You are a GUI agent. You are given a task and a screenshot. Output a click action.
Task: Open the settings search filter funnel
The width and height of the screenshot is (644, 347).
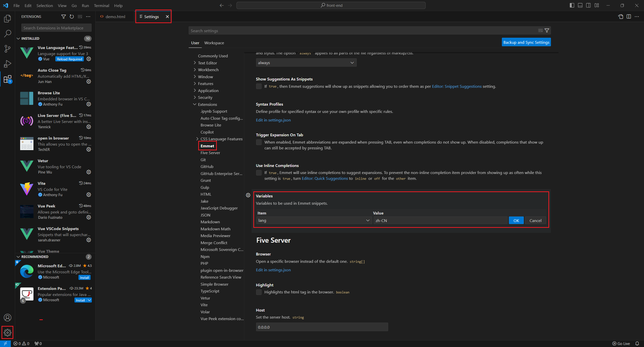tap(547, 30)
